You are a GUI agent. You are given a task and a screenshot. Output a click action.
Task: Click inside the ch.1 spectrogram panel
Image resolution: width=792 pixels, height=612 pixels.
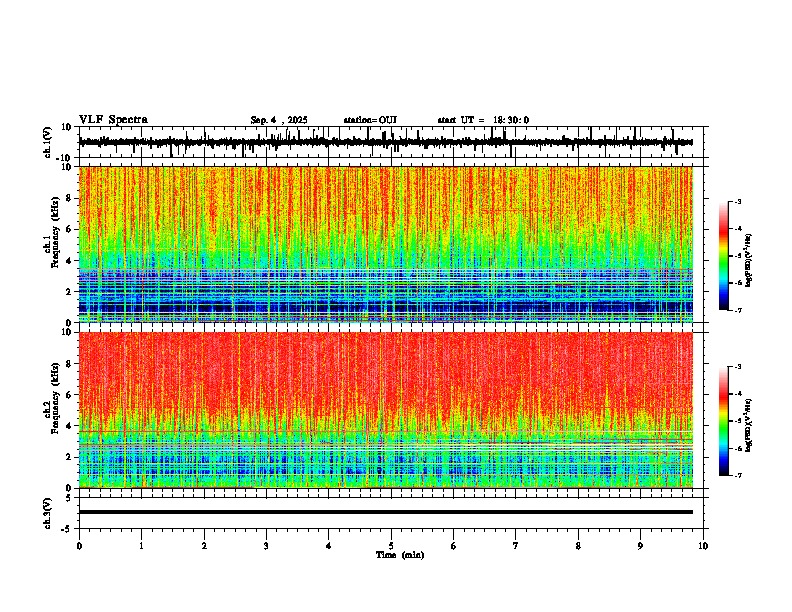(385, 244)
